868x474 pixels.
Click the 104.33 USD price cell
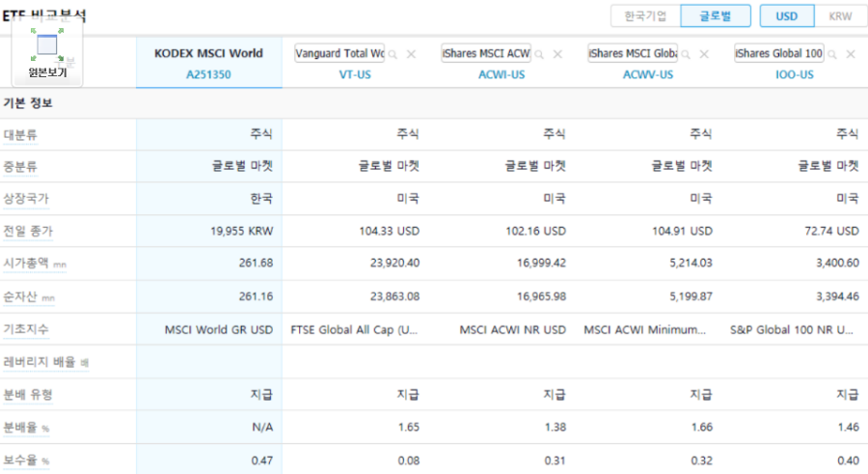(390, 231)
